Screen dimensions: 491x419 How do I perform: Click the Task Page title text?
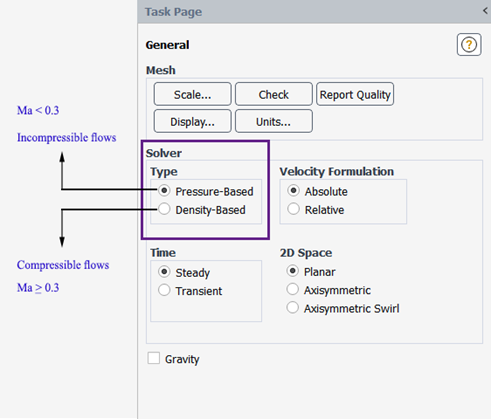(x=173, y=12)
